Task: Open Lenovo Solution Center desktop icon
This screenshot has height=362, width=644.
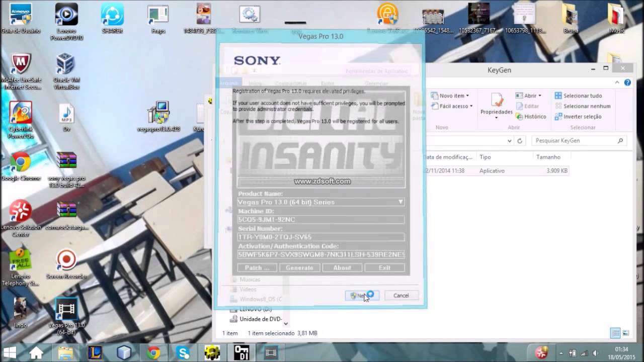Action: pos(21,218)
